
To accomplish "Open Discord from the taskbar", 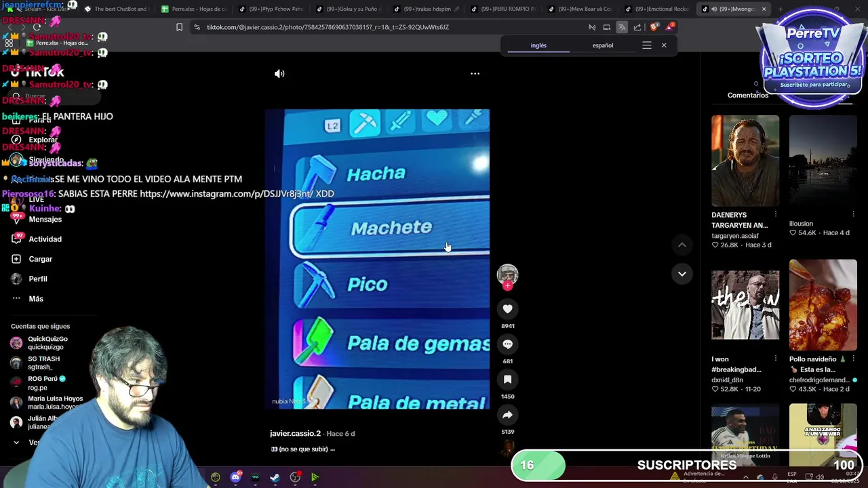I will click(235, 477).
